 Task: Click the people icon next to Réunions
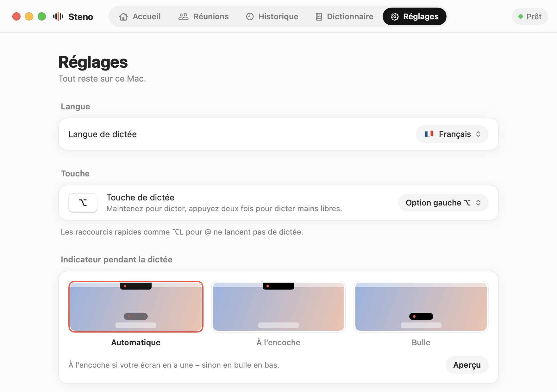coord(183,16)
